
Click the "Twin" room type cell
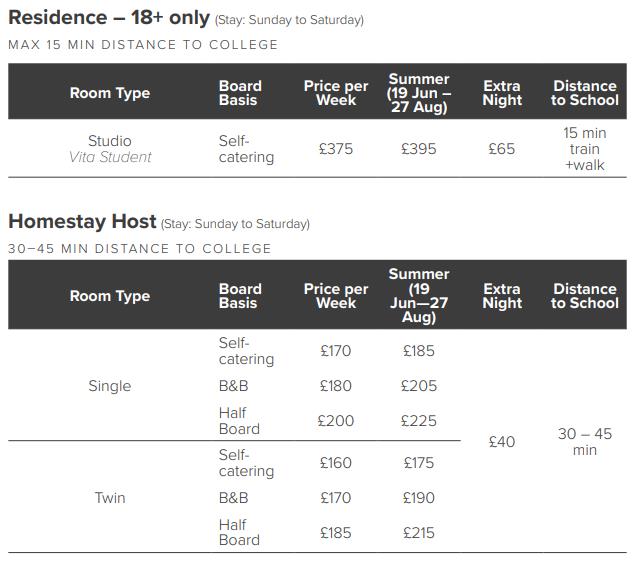tap(110, 497)
